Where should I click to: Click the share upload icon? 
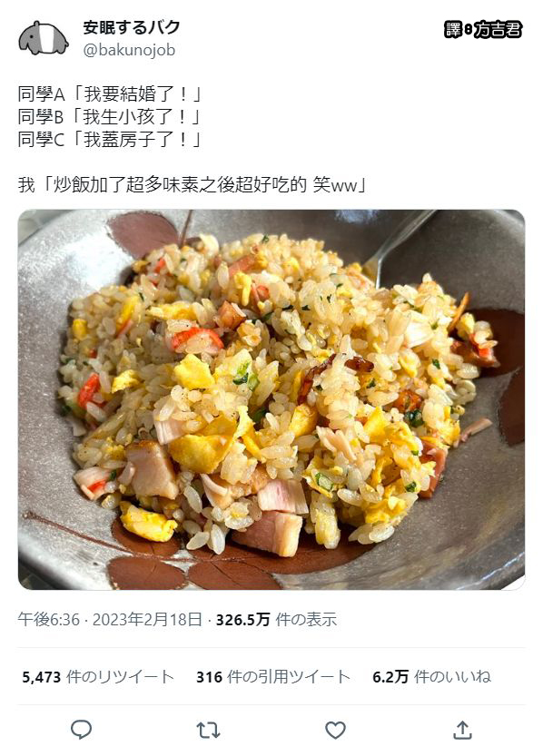(462, 730)
